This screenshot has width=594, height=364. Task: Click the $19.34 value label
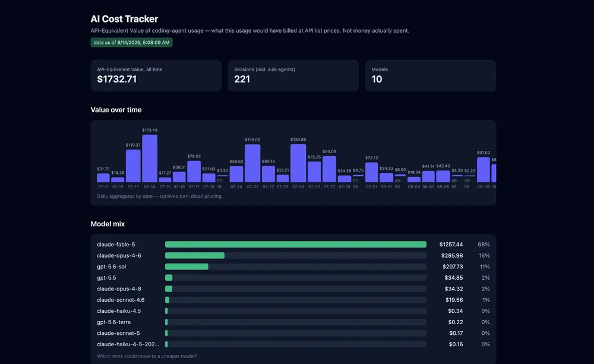414,172
